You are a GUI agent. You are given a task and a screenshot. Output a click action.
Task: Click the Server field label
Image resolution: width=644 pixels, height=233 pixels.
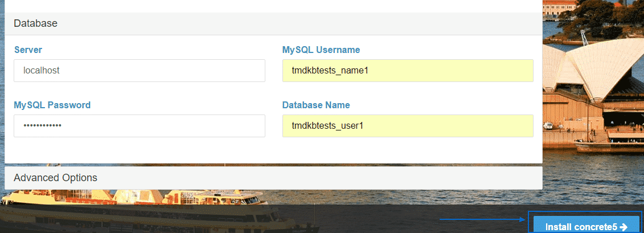28,50
